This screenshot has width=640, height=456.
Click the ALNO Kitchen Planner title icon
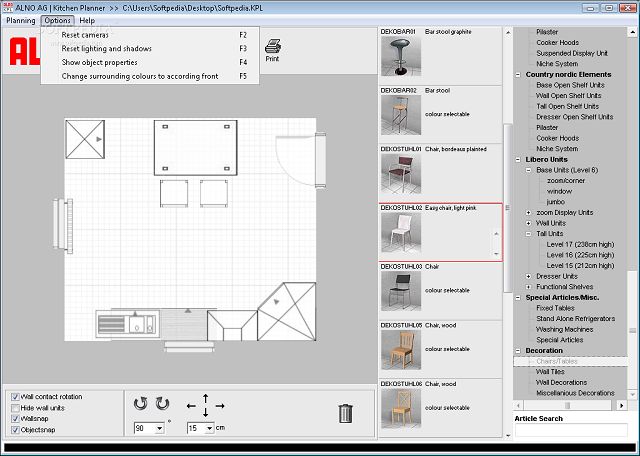(7, 8)
